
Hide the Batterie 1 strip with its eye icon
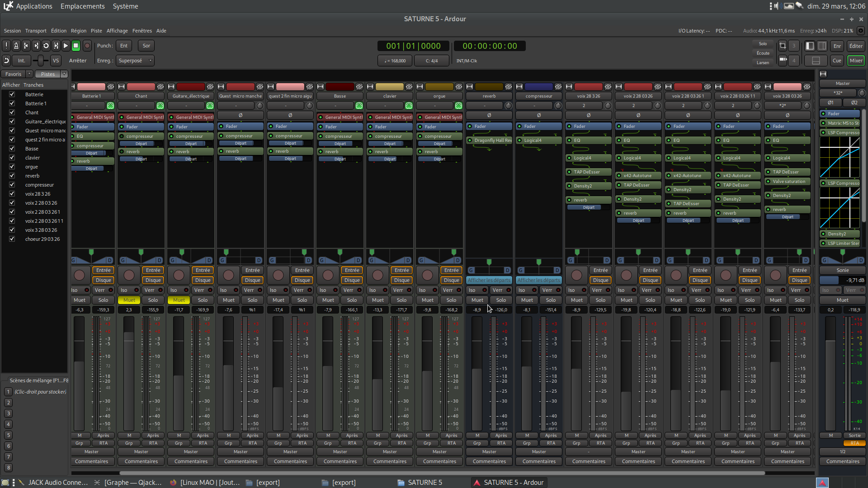pyautogui.click(x=110, y=87)
